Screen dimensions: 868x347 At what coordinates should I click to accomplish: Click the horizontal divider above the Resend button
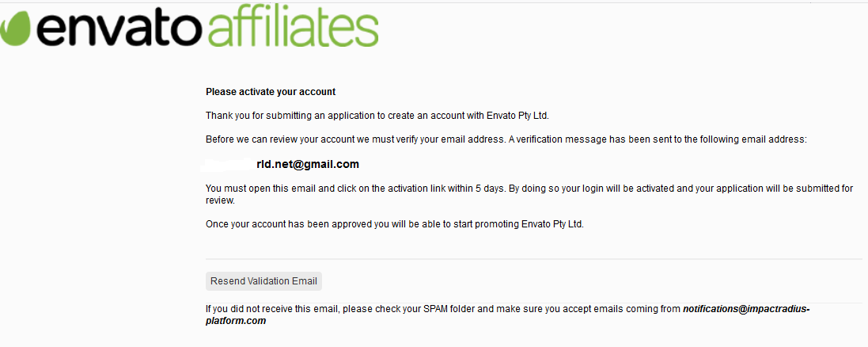[x=533, y=259]
